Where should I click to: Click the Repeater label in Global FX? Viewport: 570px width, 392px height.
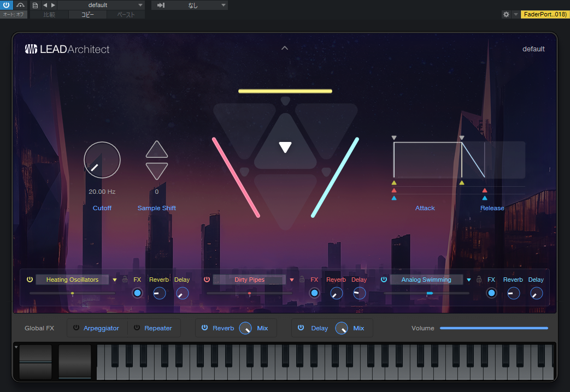(158, 328)
